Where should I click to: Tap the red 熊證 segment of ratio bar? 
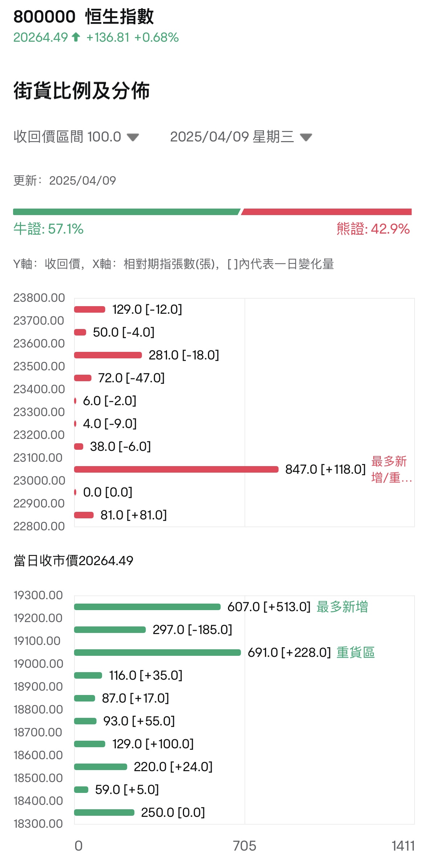pyautogui.click(x=326, y=212)
